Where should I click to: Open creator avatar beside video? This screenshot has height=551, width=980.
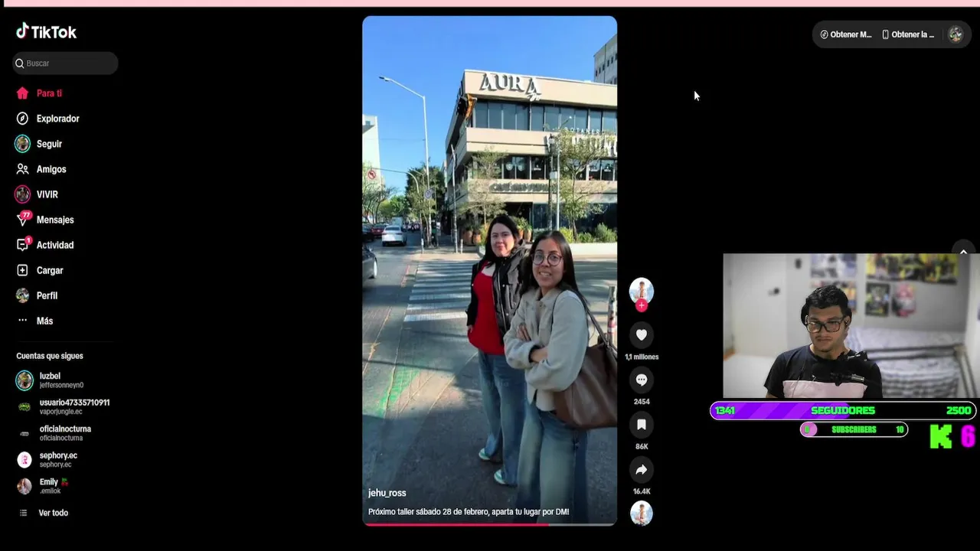[x=642, y=290]
